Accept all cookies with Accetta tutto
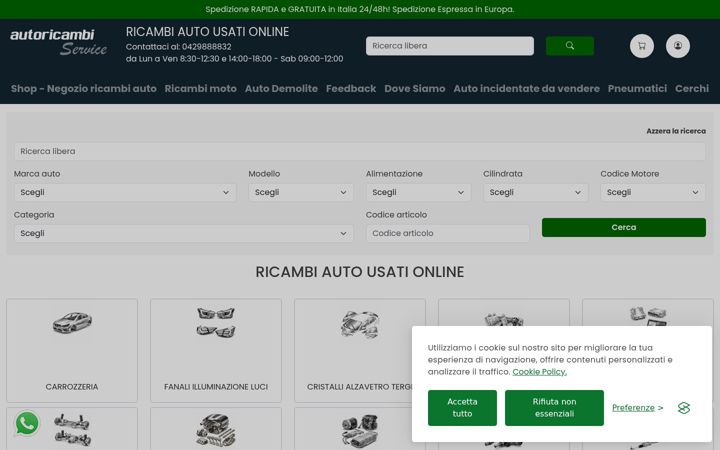 [462, 408]
